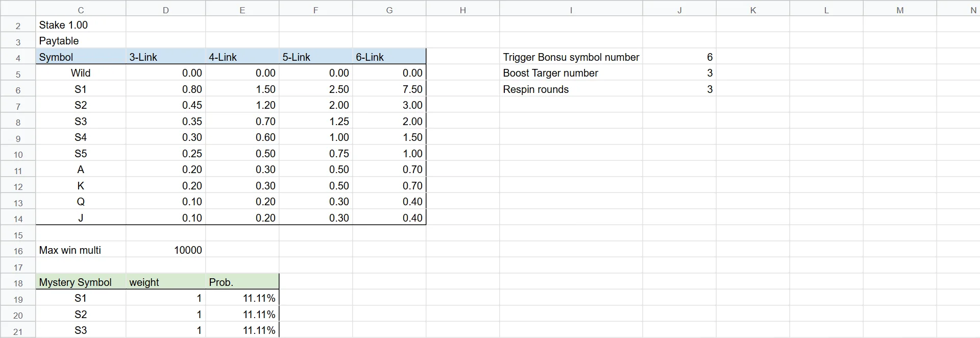Select row 16 header
980x338 pixels.
(x=18, y=250)
